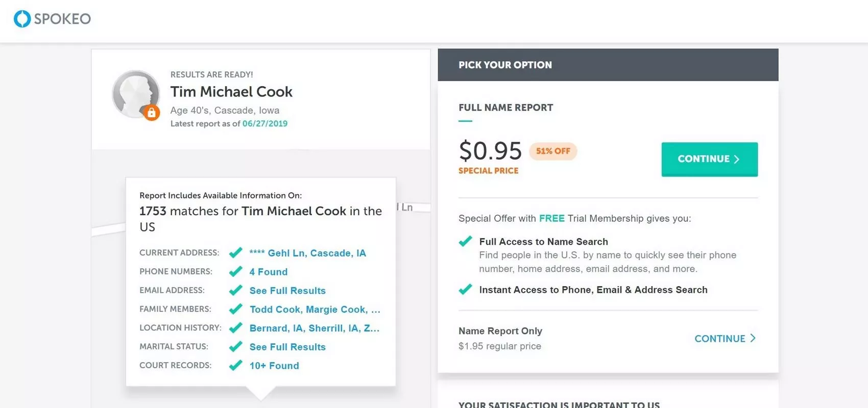The height and width of the screenshot is (408, 868).
Task: Click the Name Report Only CONTINUE link
Action: [725, 339]
